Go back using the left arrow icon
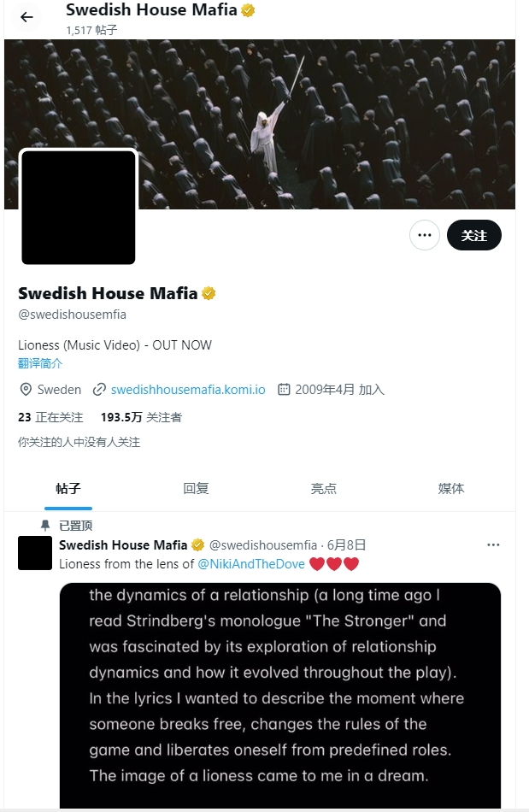529x812 pixels. pyautogui.click(x=26, y=17)
